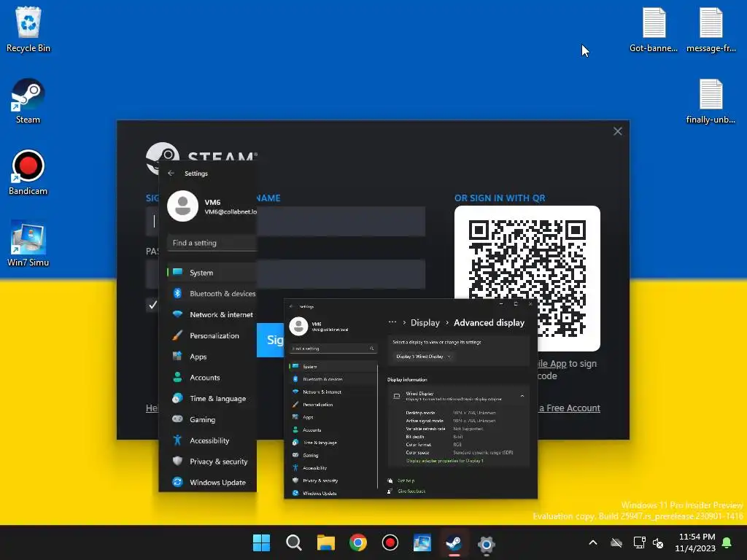
Task: Open File Explorer from the taskbar
Action: [326, 542]
